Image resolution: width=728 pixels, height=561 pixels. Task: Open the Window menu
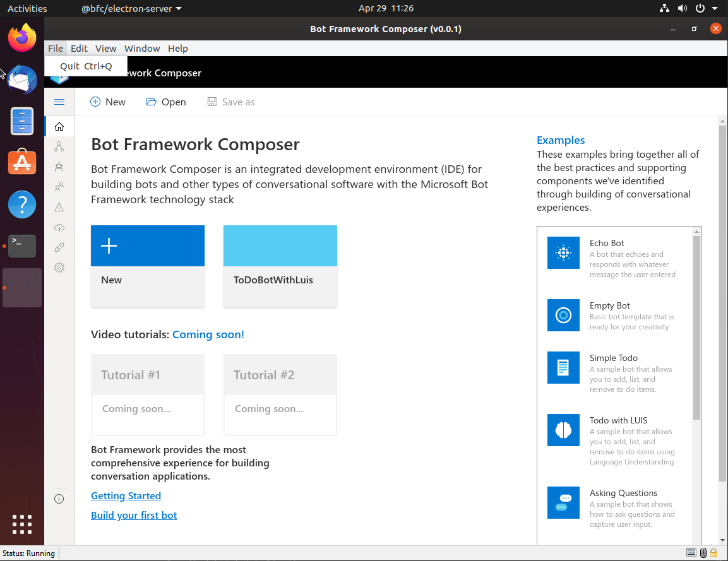pyautogui.click(x=142, y=48)
